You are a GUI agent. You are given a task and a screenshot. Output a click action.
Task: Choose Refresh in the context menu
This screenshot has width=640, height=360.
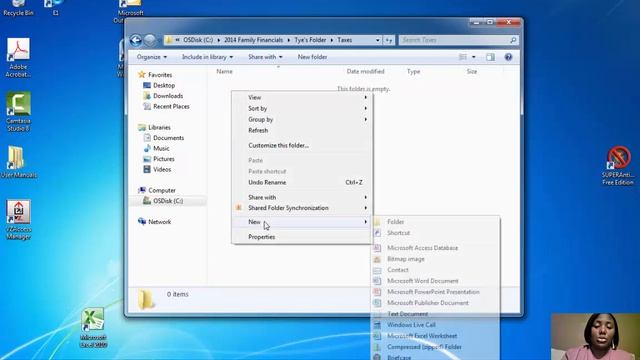click(x=302, y=131)
